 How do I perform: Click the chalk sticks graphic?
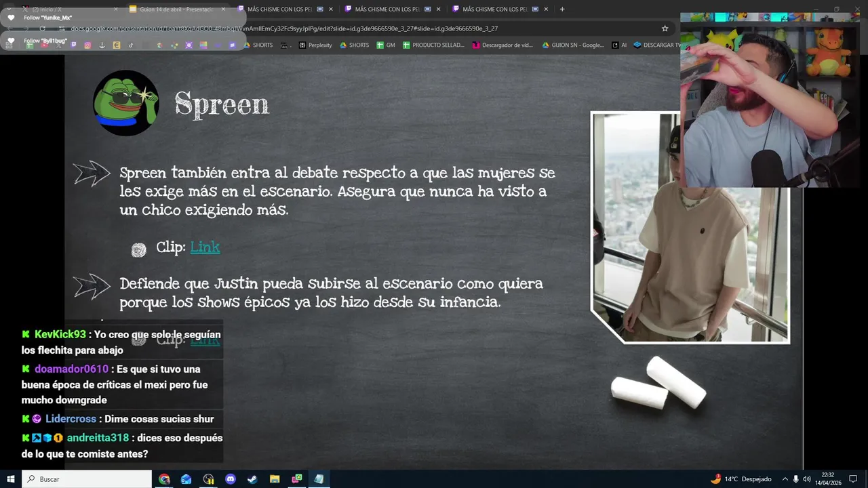pos(658,383)
